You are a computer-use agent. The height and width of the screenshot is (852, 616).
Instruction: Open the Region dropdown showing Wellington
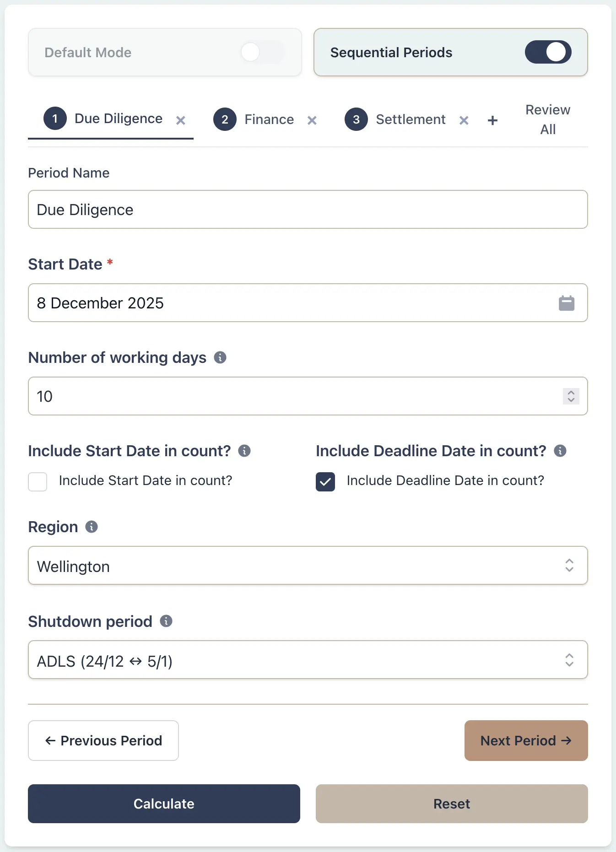coord(308,566)
